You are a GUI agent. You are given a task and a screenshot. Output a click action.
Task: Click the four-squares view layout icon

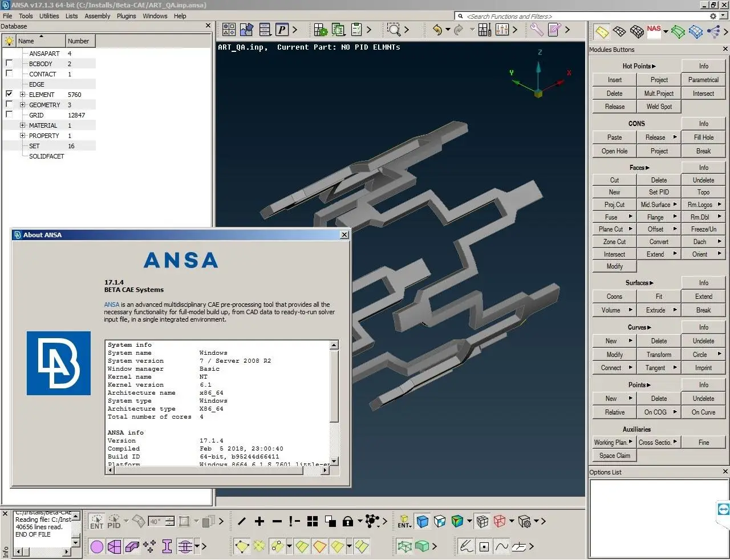(x=313, y=521)
